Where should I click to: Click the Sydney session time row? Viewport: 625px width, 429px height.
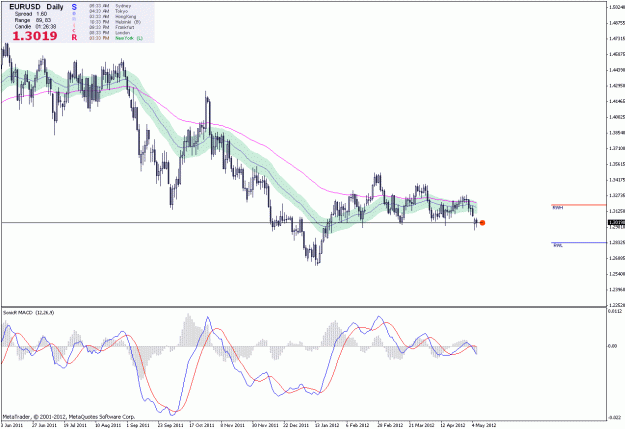point(110,6)
